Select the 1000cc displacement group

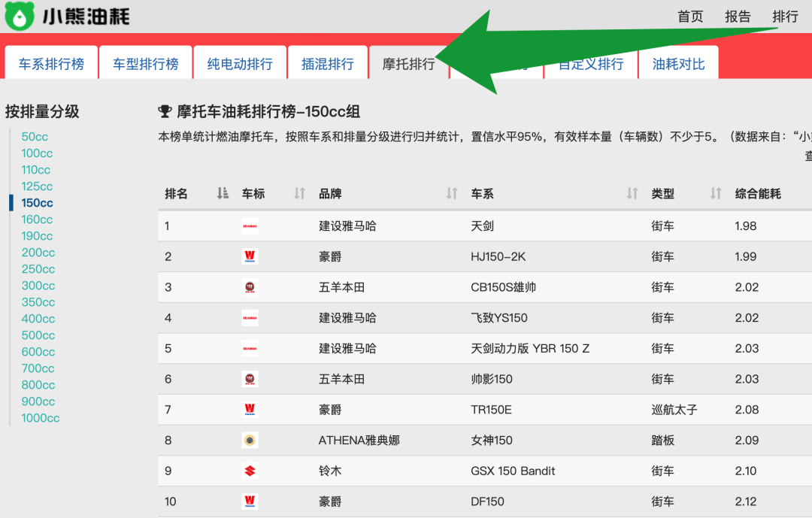(41, 419)
